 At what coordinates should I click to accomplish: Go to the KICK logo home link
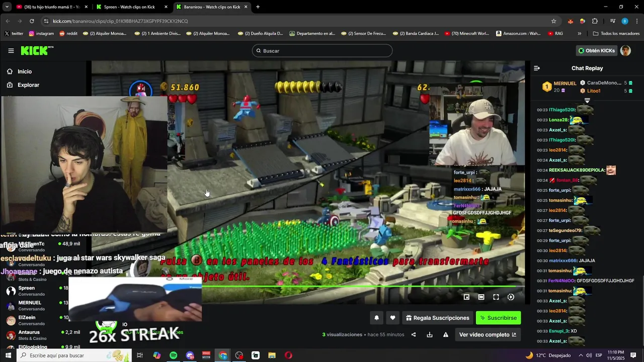coord(37,51)
